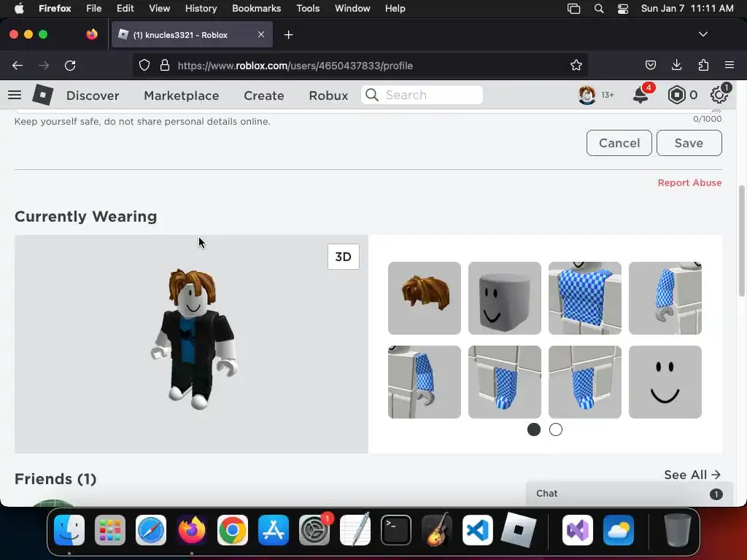Expand the Chat panel
The height and width of the screenshot is (560, 747).
coord(629,494)
